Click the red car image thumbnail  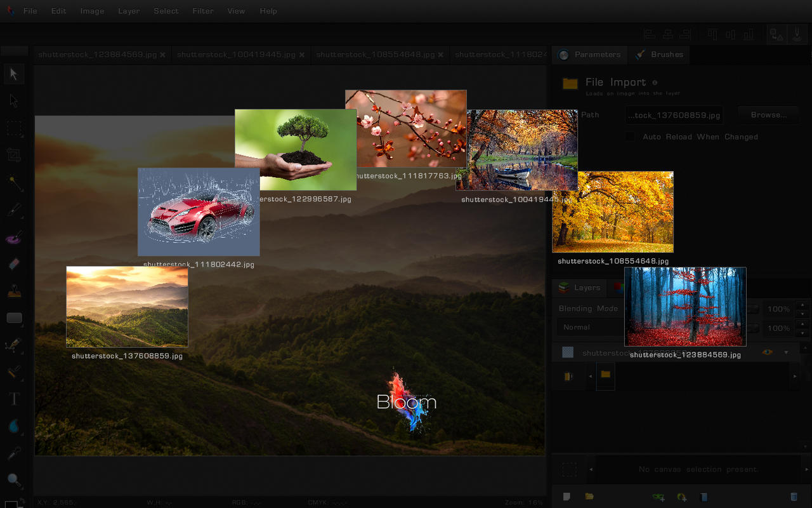coord(199,212)
